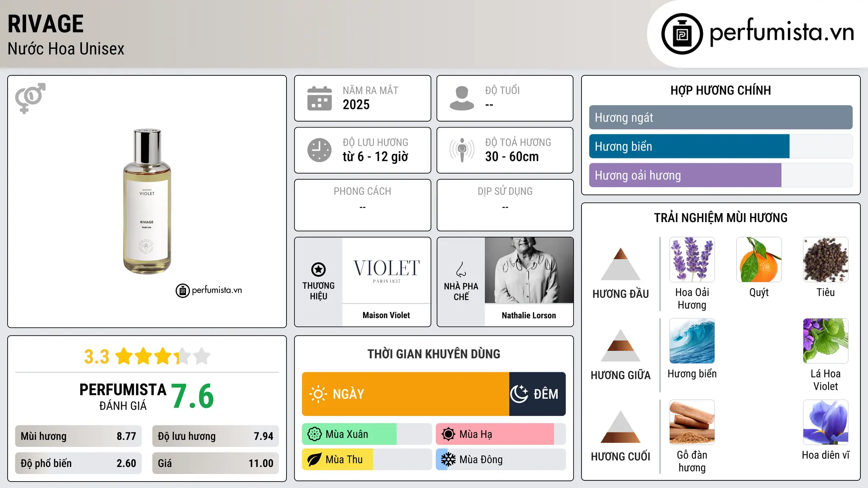This screenshot has height=488, width=868.
Task: Click the Nathalie Lorson perfumer name link
Action: pyautogui.click(x=529, y=315)
